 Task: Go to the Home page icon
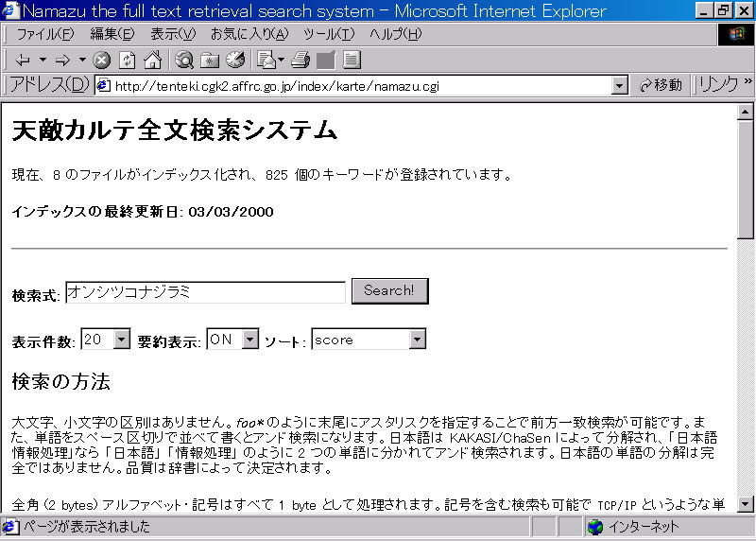pyautogui.click(x=152, y=61)
